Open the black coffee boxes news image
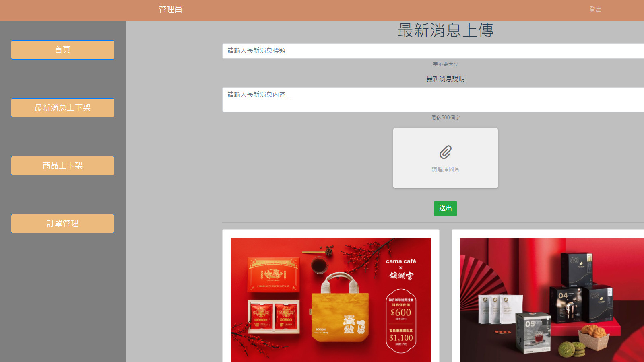Screen dimensions: 644x362 pos(551,300)
